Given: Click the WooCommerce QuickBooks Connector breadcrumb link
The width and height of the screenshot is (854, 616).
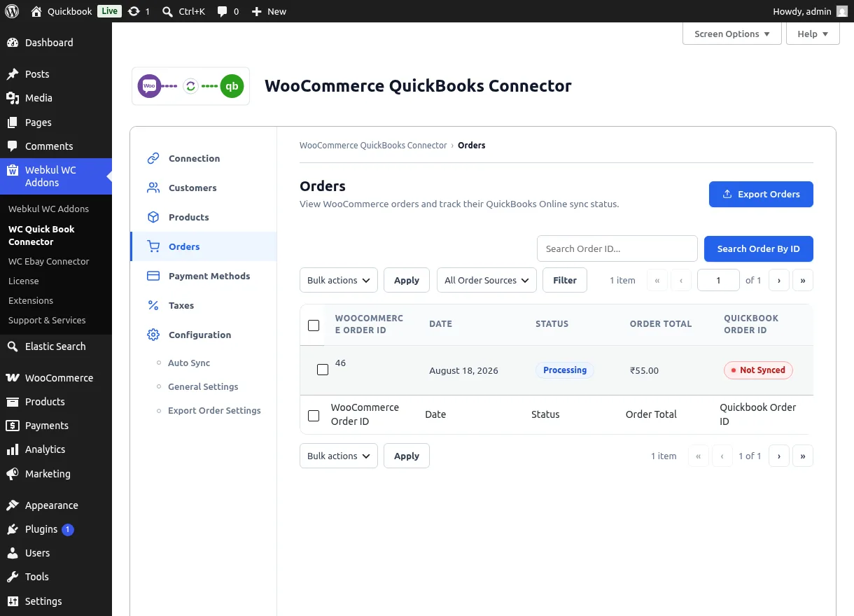Looking at the screenshot, I should coord(373,146).
